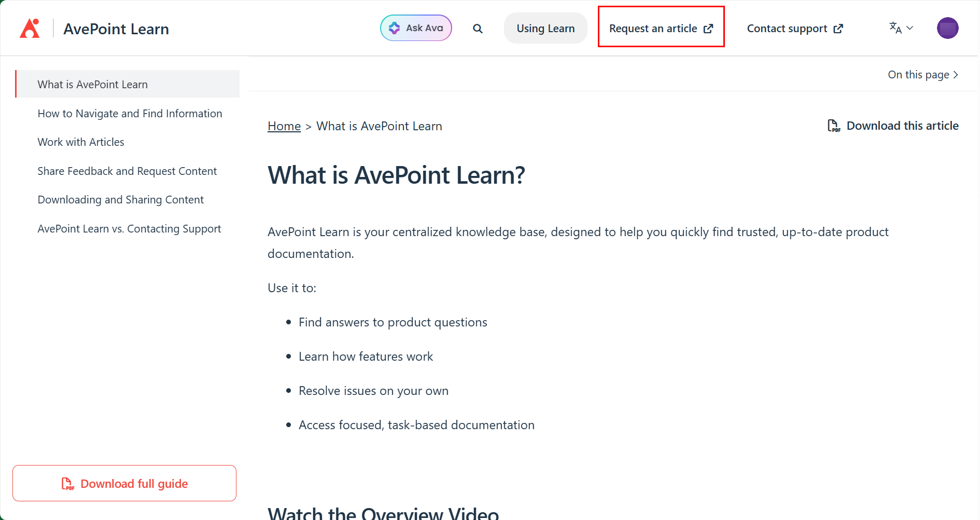Open How to Navigate and Find Information
Screen dimensions: 980x520
(x=130, y=113)
